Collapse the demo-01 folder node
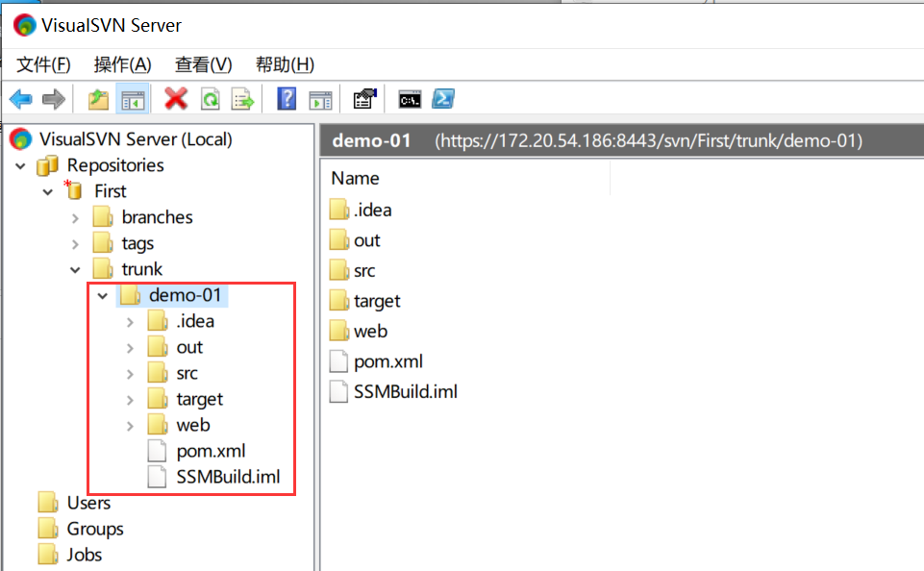 pos(103,296)
